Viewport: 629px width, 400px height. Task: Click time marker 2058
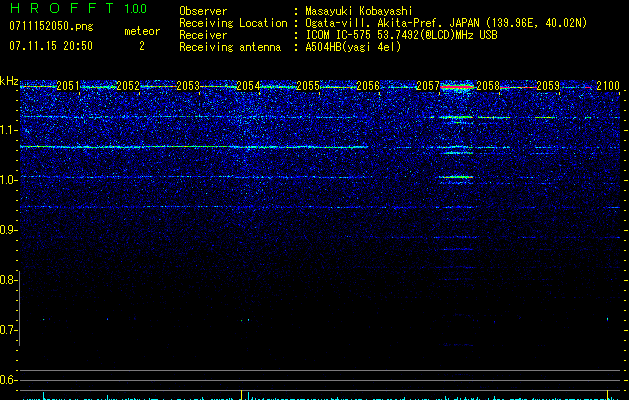coord(488,85)
